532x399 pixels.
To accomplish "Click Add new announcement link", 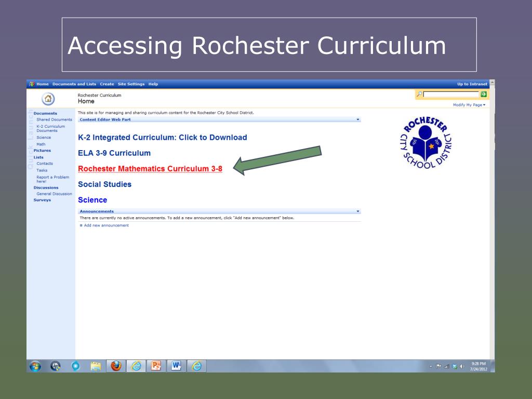I will pos(106,225).
